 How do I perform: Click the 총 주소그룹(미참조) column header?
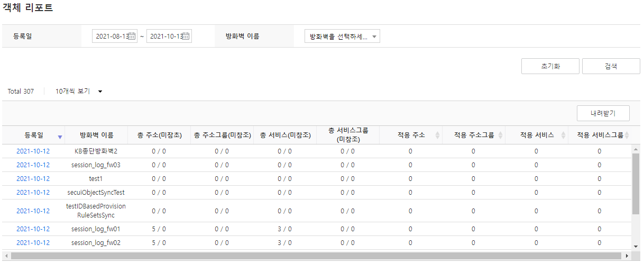pos(222,135)
